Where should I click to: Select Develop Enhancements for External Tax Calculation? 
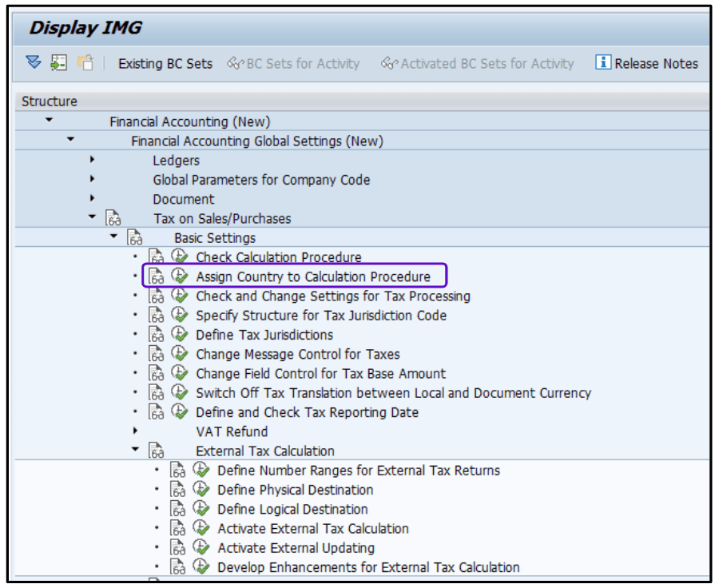(x=359, y=567)
